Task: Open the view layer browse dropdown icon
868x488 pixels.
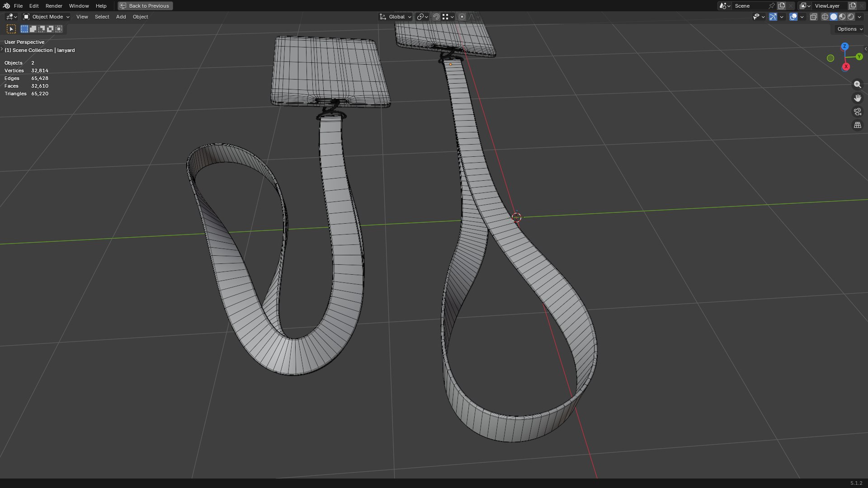Action: click(x=805, y=6)
